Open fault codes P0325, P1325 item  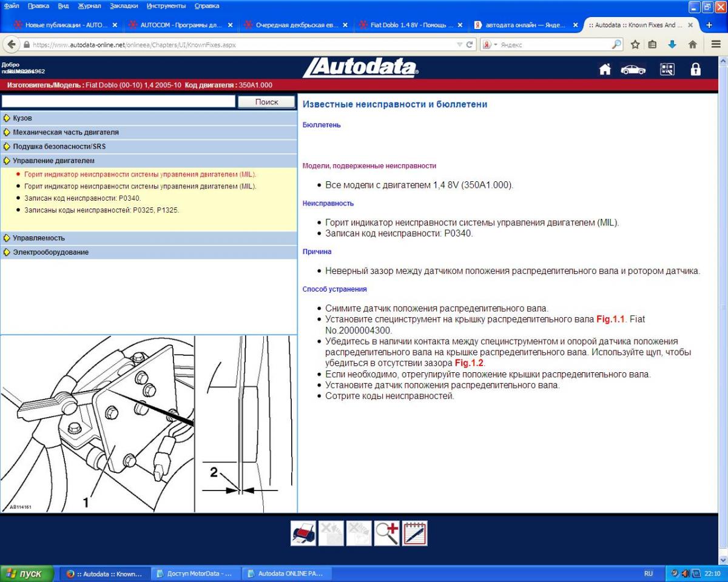(x=101, y=210)
